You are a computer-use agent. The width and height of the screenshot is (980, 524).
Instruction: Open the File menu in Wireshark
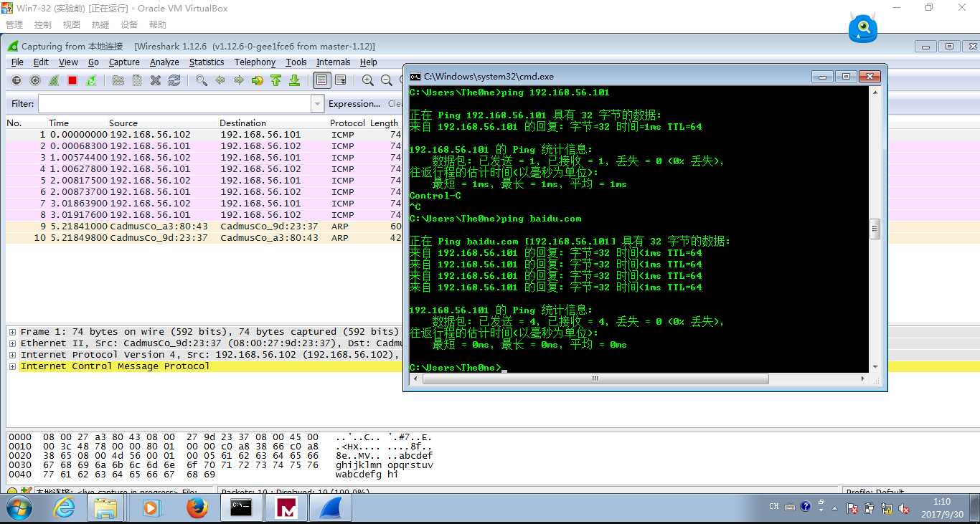(x=17, y=62)
